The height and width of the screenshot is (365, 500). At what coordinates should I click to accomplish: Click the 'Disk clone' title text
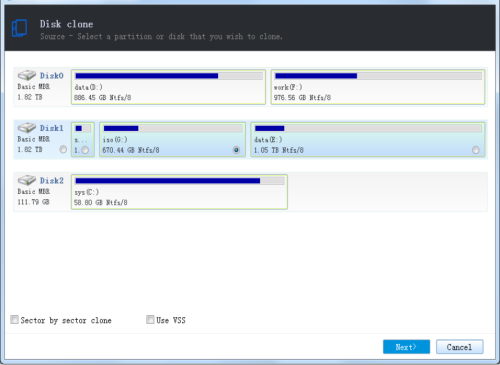click(x=66, y=24)
